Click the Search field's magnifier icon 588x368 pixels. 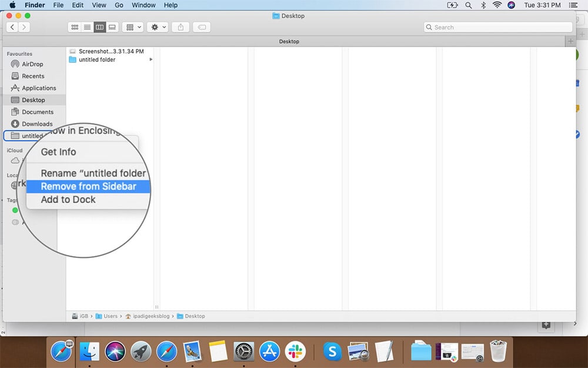pyautogui.click(x=430, y=27)
